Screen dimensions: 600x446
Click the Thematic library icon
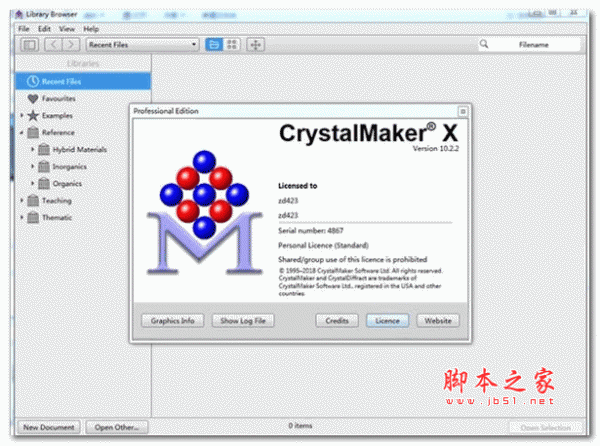click(x=33, y=217)
